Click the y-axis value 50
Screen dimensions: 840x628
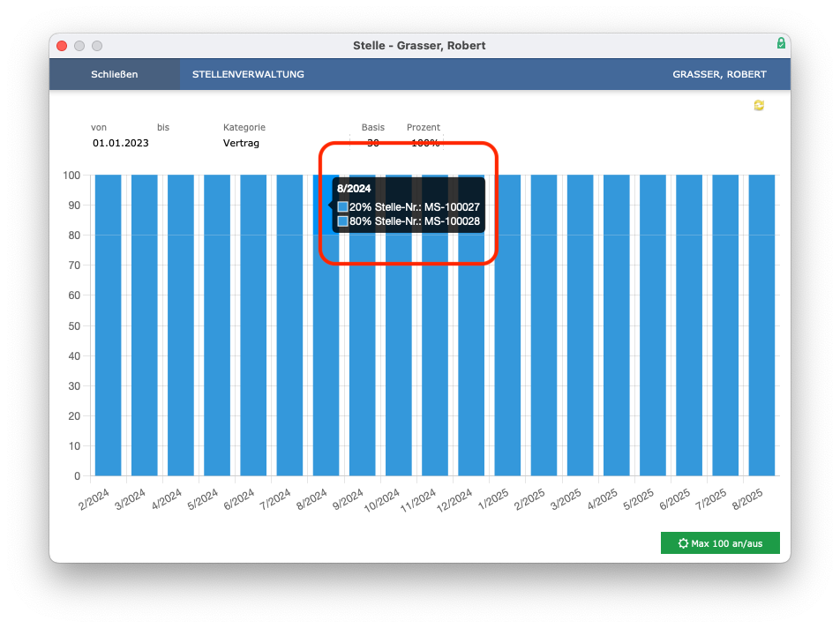(x=74, y=326)
